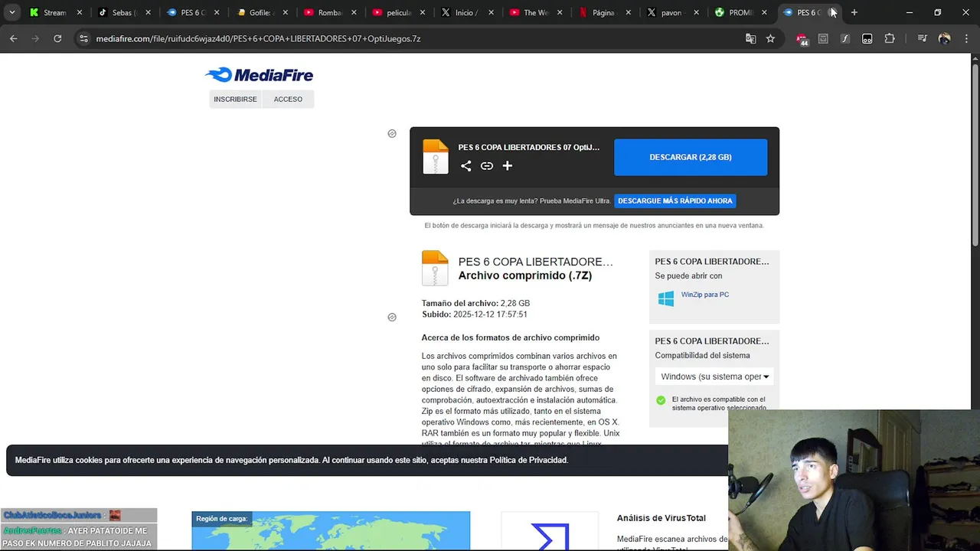Open a new browser tab
The width and height of the screenshot is (980, 551).
point(854,12)
